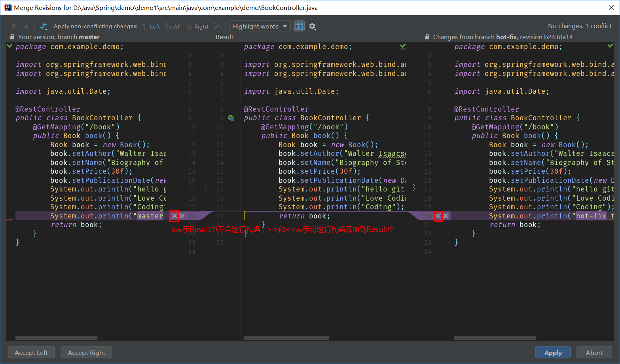This screenshot has height=364, width=620.
Task: Click inspection checkmark in Result pane
Action: (403, 47)
